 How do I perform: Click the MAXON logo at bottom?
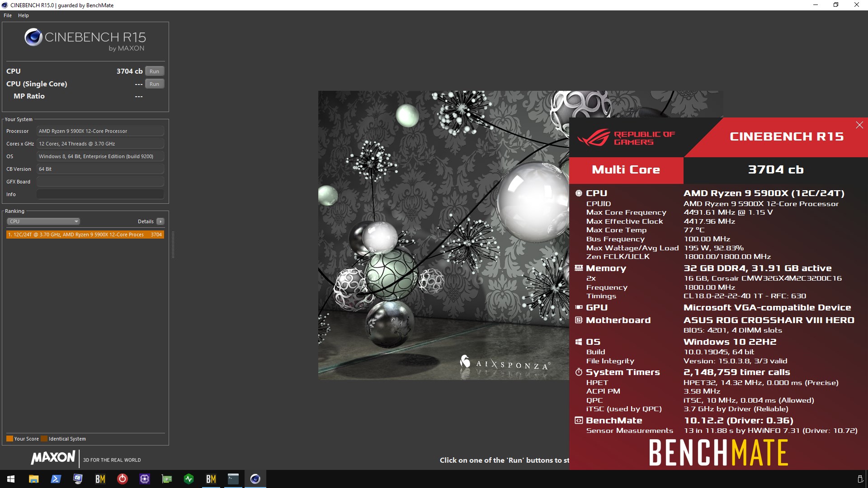[x=53, y=458]
